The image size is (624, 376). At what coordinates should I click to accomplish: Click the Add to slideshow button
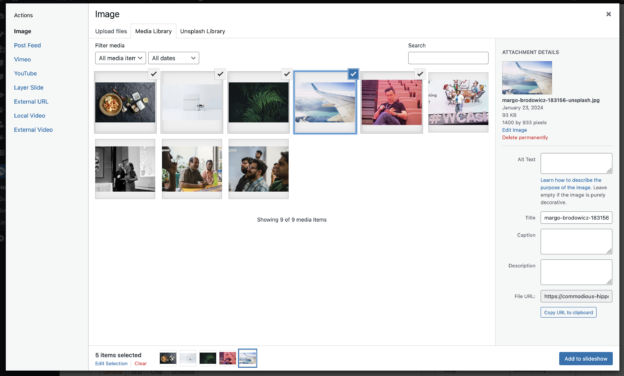tap(586, 358)
